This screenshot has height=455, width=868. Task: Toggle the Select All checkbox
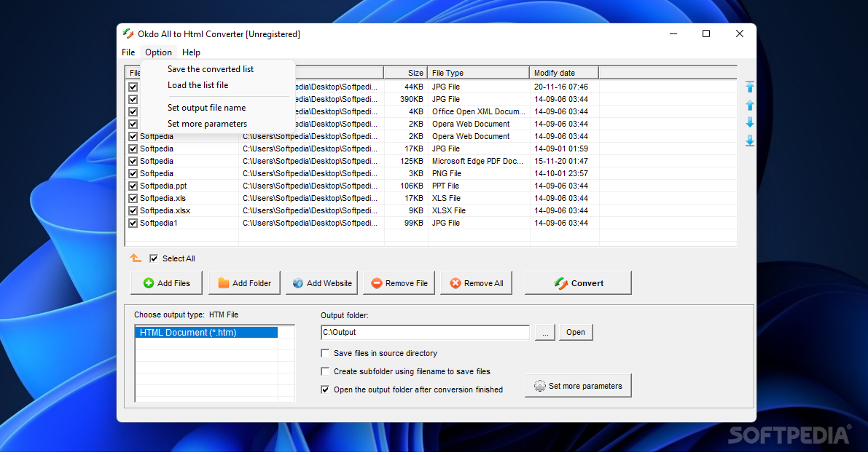(154, 258)
